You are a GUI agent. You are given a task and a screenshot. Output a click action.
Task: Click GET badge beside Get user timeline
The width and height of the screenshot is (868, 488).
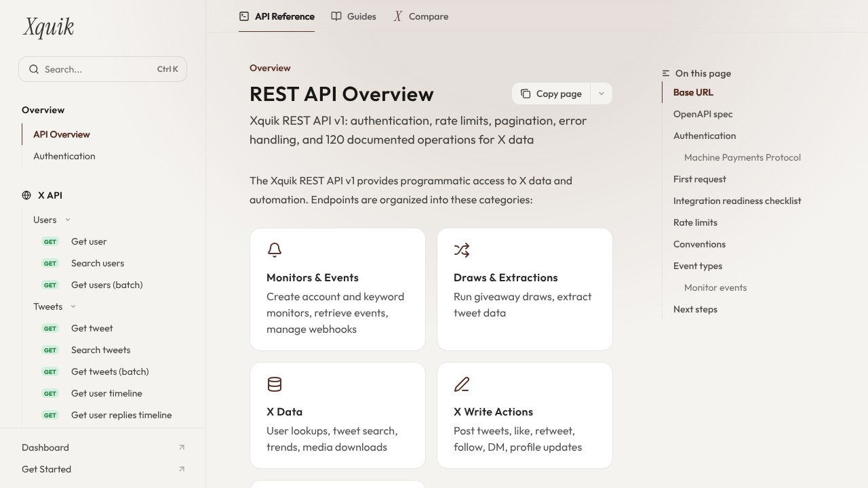pyautogui.click(x=50, y=394)
